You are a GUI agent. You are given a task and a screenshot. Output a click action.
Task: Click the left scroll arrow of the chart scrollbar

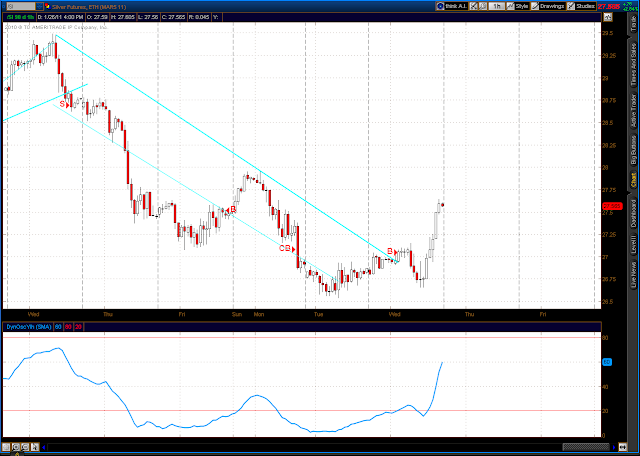click(x=44, y=447)
